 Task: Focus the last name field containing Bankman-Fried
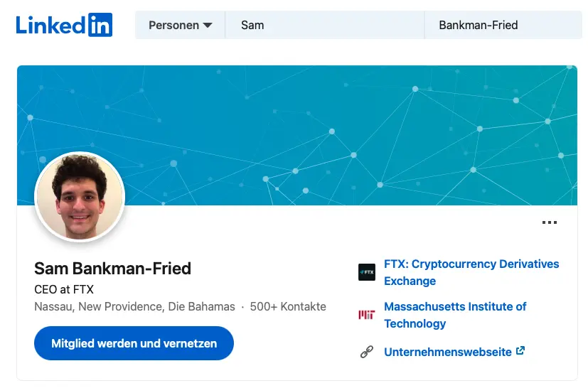(502, 26)
